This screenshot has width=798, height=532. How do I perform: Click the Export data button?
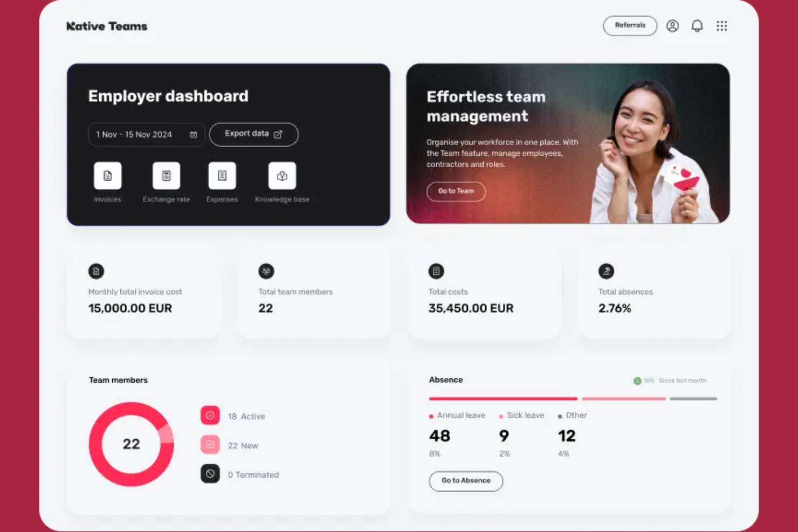coord(253,134)
